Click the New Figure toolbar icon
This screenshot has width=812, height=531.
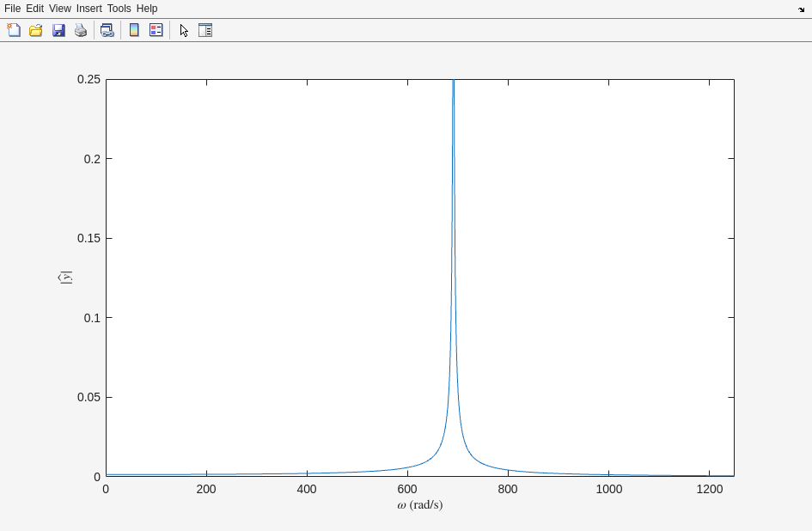pos(14,30)
